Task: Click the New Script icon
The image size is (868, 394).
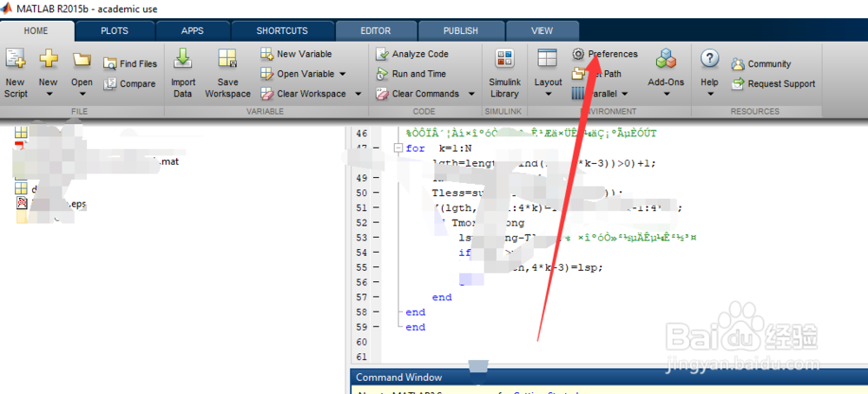Action: 16,59
